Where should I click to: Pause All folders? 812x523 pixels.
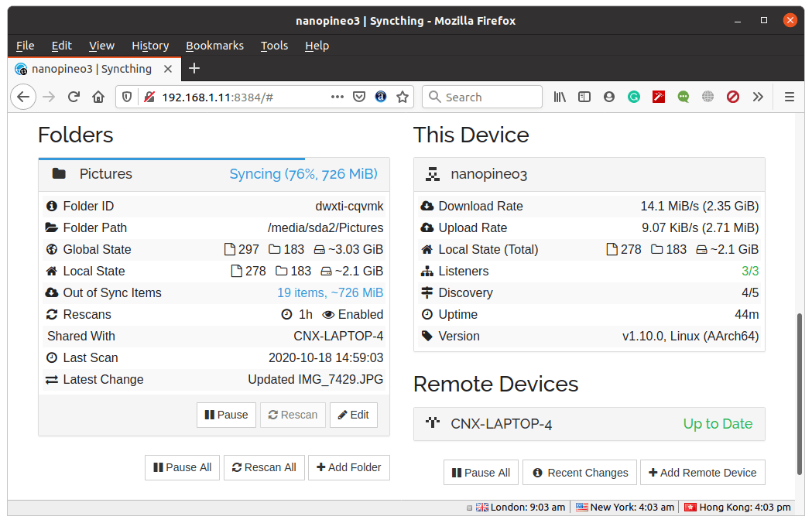tap(182, 467)
